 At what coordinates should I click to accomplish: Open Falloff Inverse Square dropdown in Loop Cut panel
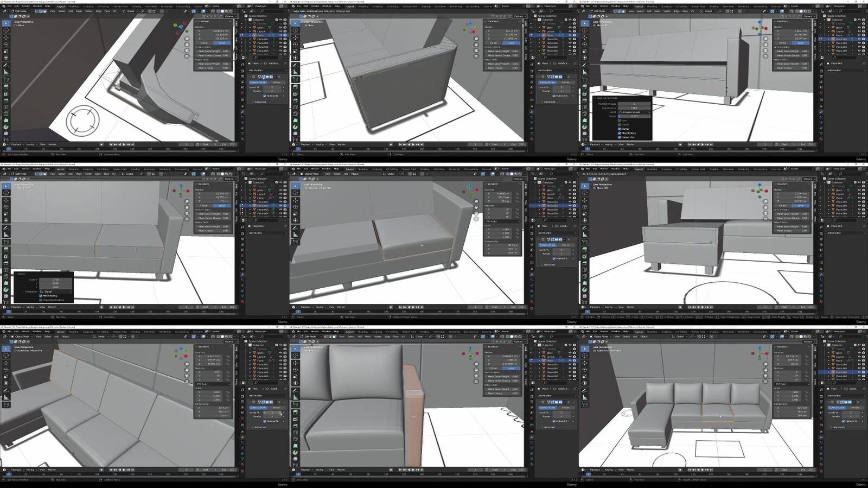[x=634, y=112]
